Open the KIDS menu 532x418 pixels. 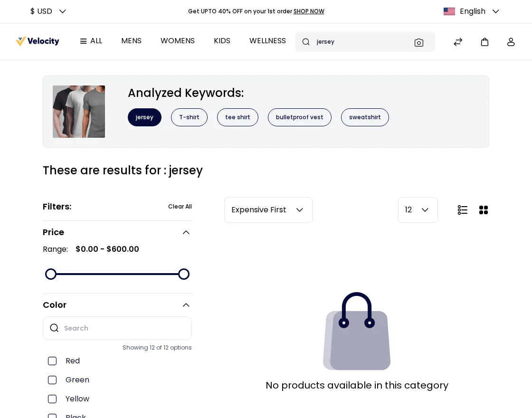tap(222, 41)
